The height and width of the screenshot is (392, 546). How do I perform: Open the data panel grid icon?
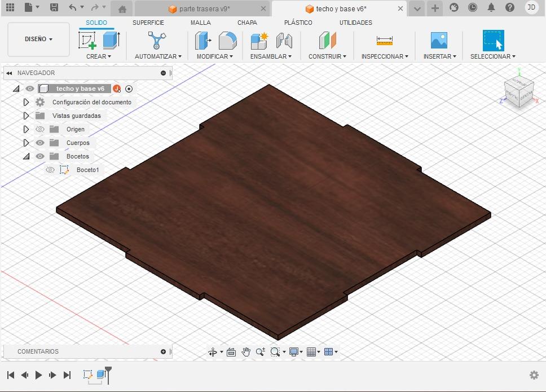pyautogui.click(x=10, y=7)
